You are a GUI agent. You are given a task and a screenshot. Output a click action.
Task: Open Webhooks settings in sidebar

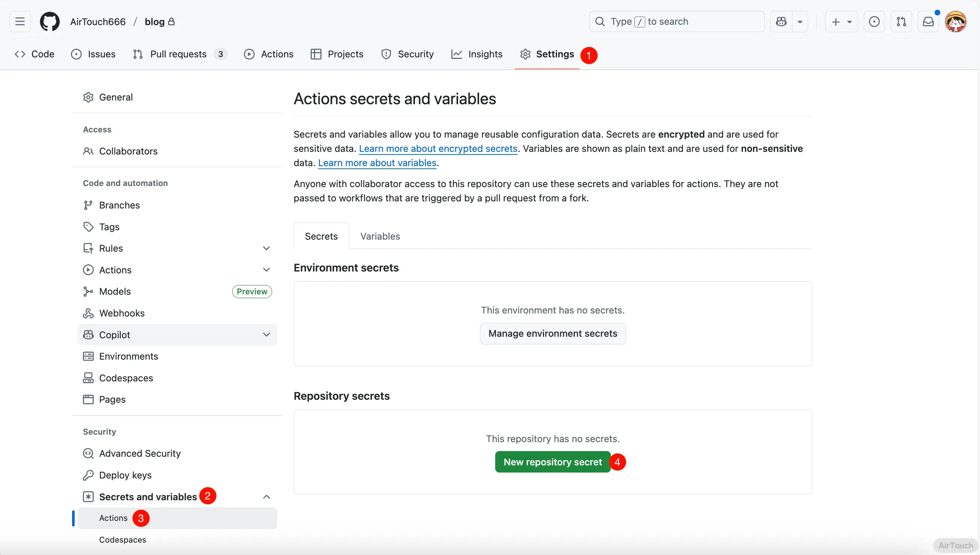click(122, 313)
